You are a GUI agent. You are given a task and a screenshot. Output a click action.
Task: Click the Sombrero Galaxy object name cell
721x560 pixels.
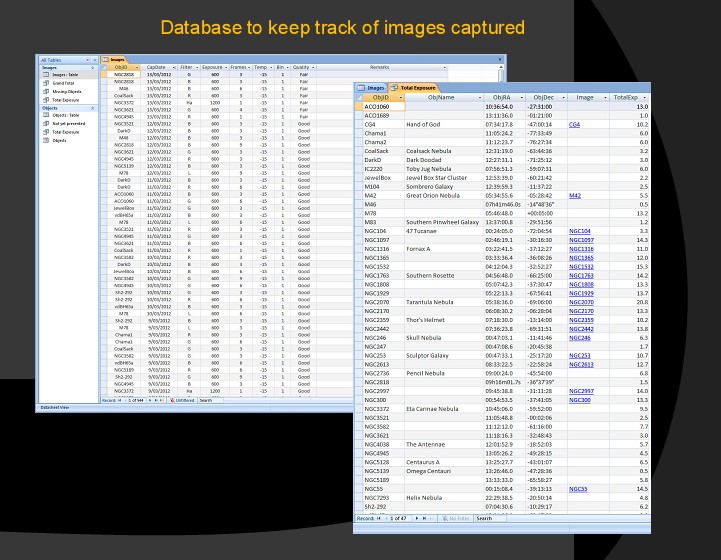click(x=444, y=187)
